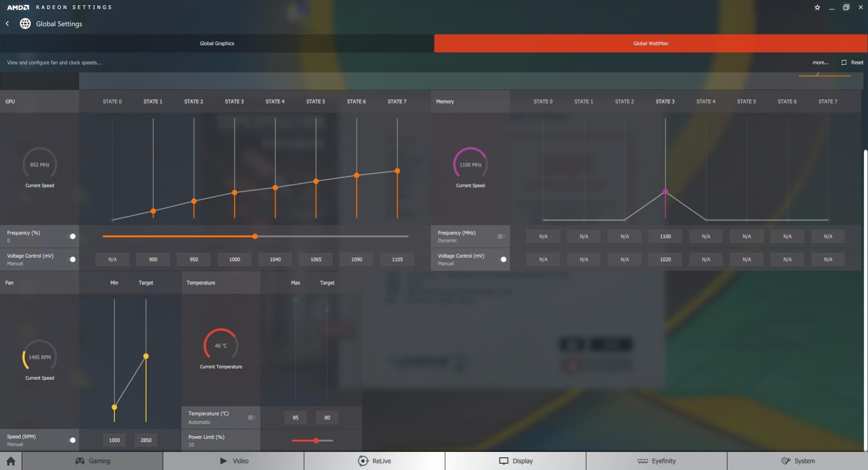868x470 pixels.
Task: Click the vertical scrollbar on the right
Action: coord(866,300)
